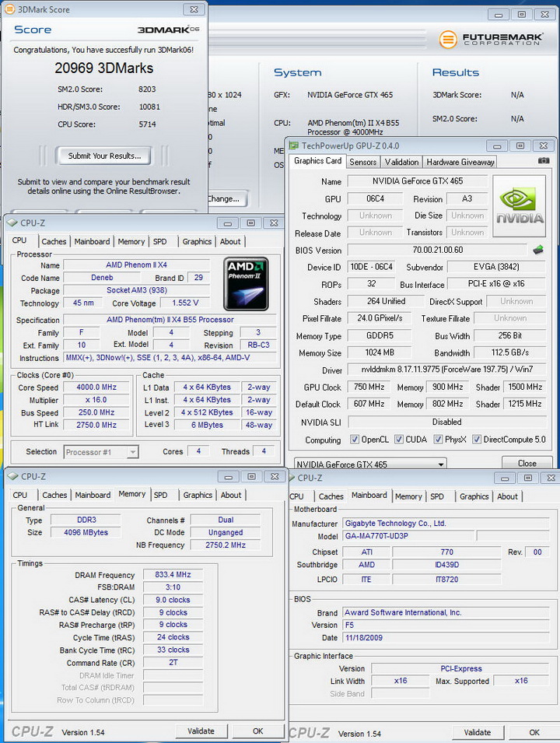Click the GPU-Z title bar icon
The height and width of the screenshot is (743, 560).
294,145
